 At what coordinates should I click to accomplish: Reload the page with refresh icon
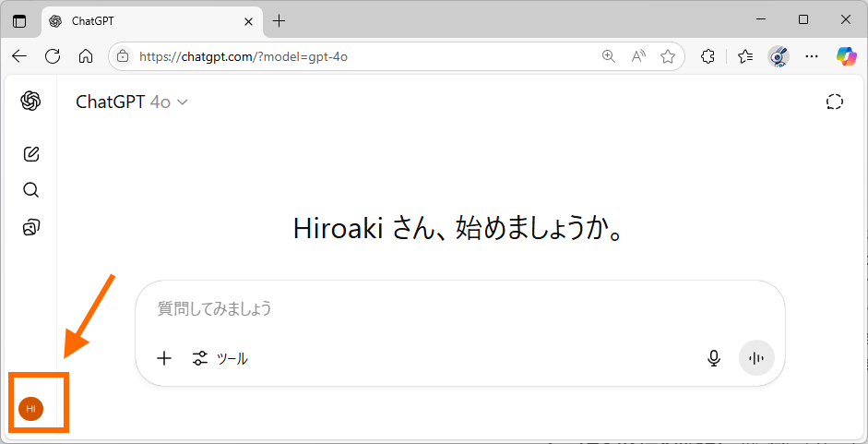[53, 56]
